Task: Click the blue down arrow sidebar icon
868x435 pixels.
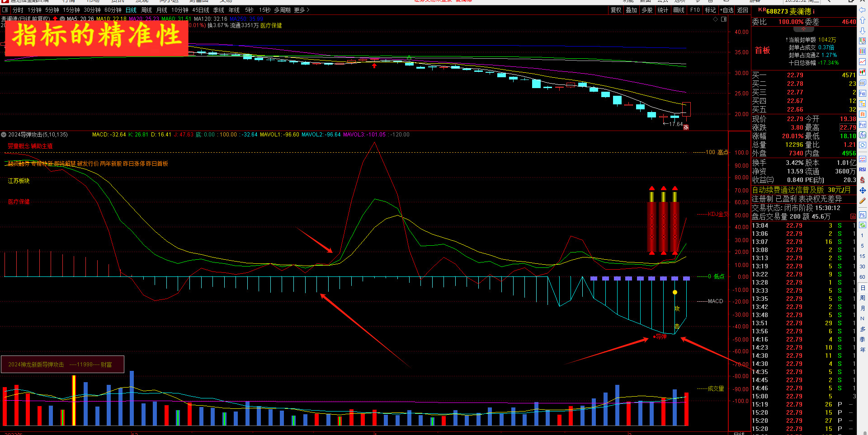Action: (863, 31)
